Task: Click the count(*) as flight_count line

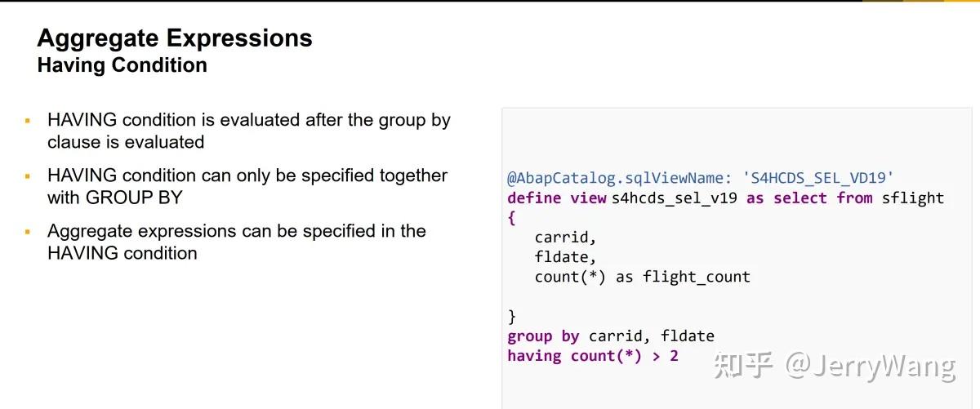Action: click(x=643, y=277)
